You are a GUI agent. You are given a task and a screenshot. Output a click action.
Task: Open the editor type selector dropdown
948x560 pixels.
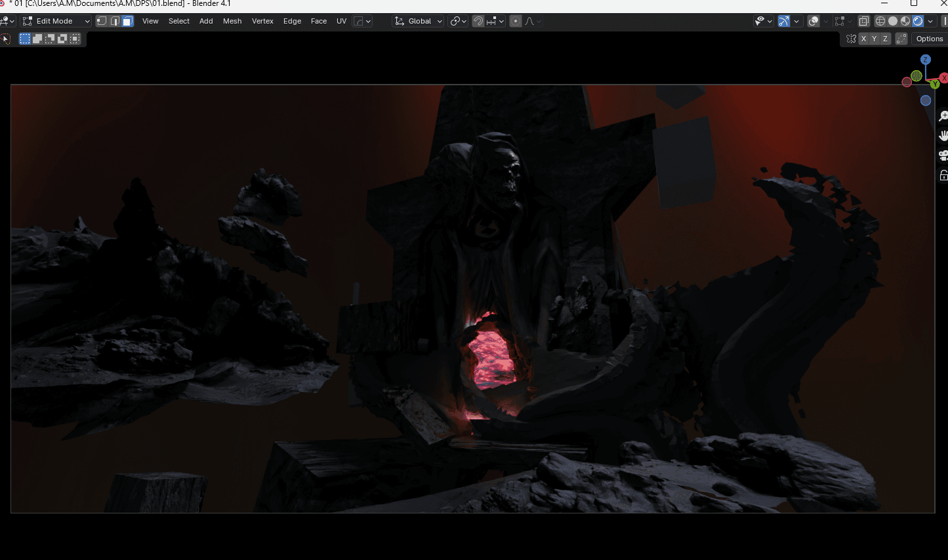7,21
